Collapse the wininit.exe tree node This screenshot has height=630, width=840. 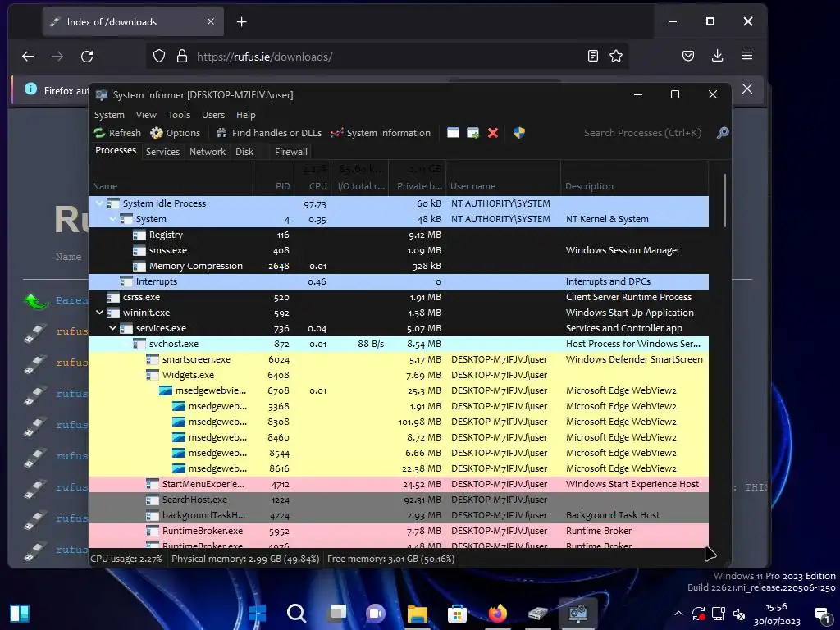point(99,313)
